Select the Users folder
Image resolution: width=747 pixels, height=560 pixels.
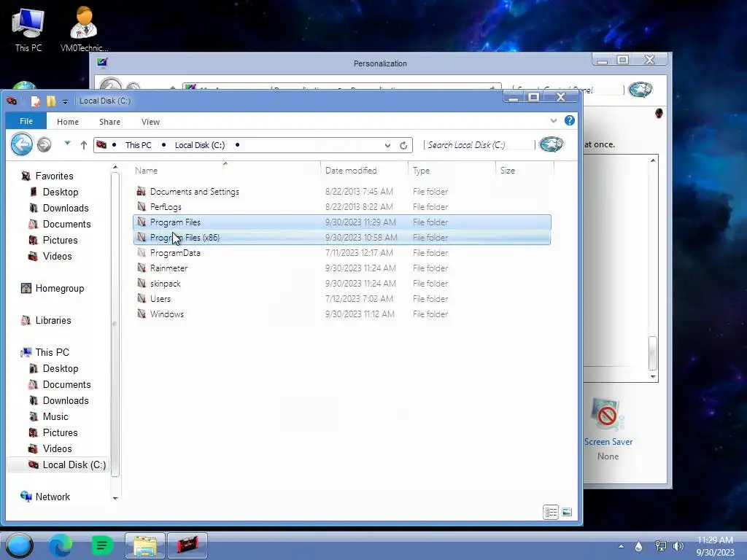(341, 298)
